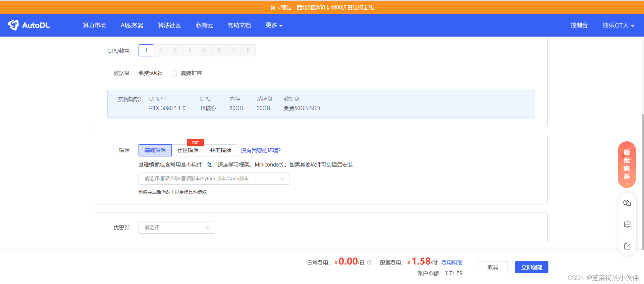This screenshot has height=284, width=644.
Task: Click the account balance '¥71.79'
Action: (x=453, y=273)
